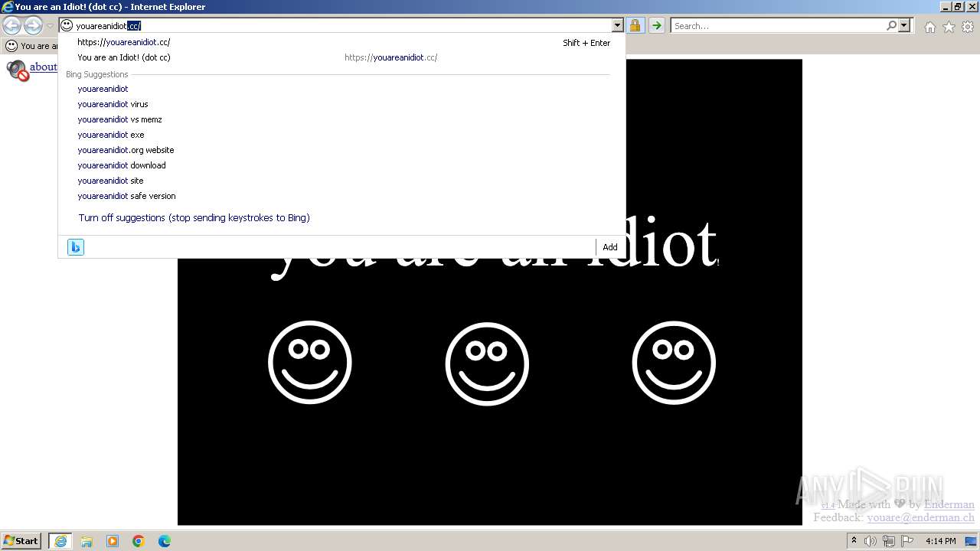
Task: Click the Bing provider icon in dropdown
Action: click(x=76, y=247)
